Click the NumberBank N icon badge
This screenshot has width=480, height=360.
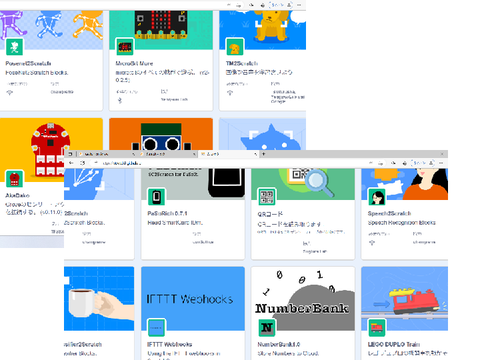point(266,328)
